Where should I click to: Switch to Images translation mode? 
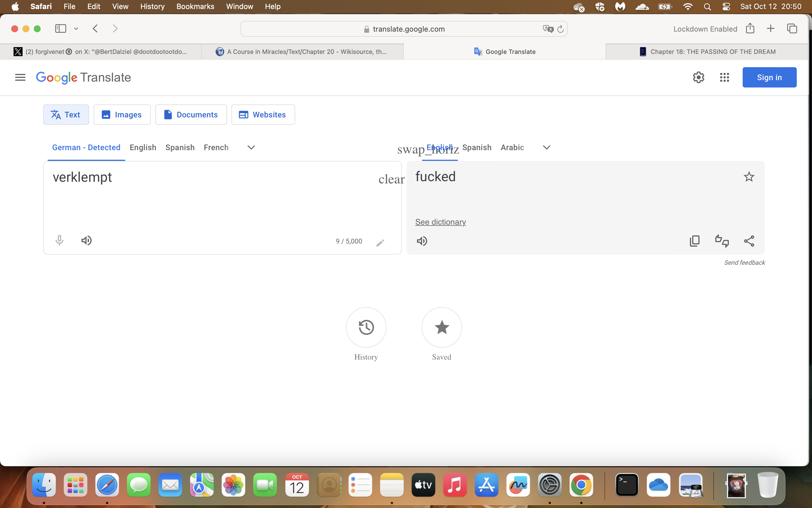click(122, 115)
